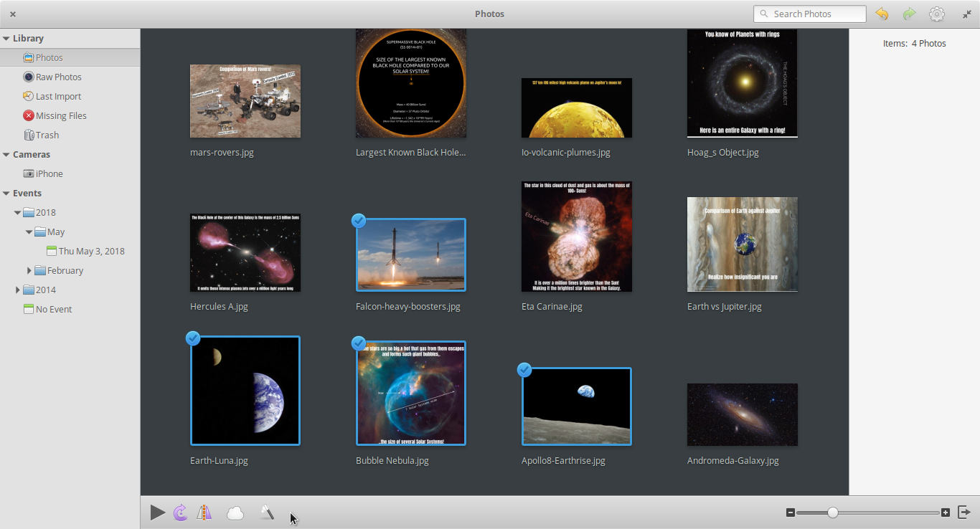The height and width of the screenshot is (529, 980).
Task: Open Last Import in the sidebar
Action: (x=70, y=96)
